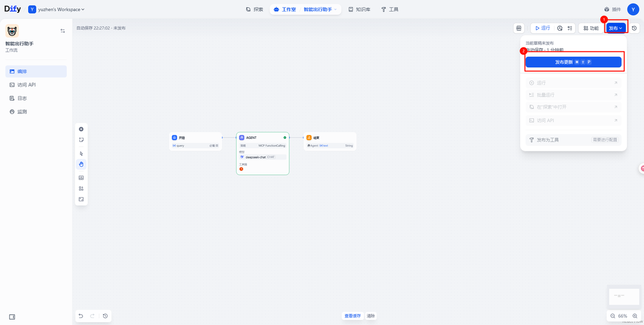Open the 知识库 tab in top navigation
The height and width of the screenshot is (325, 644).
[x=359, y=10]
